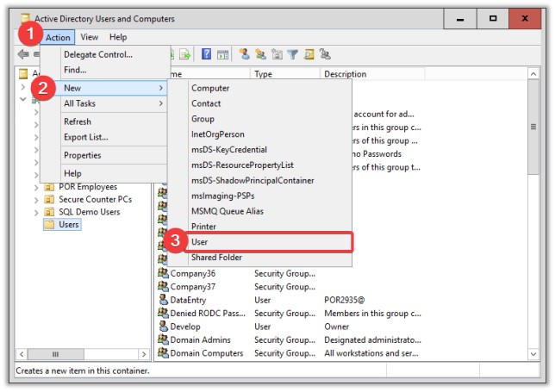Click the 'POR2935@' description cell
555x392 pixels.
(345, 300)
